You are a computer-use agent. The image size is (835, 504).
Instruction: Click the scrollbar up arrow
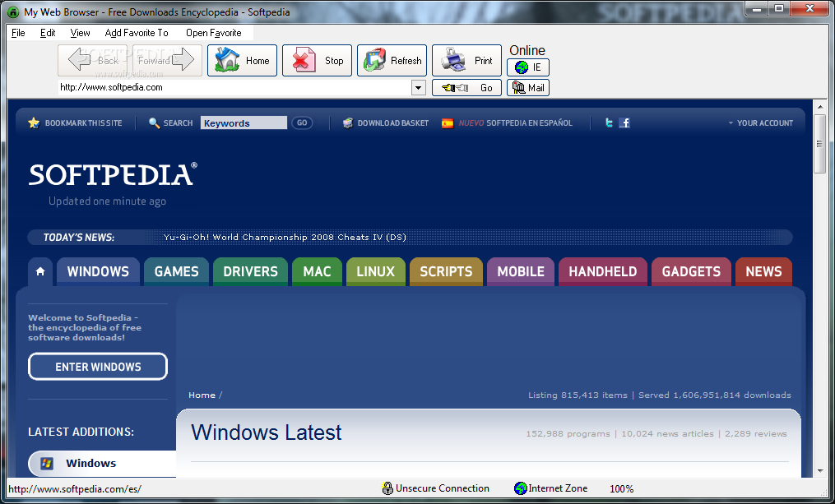tap(819, 107)
